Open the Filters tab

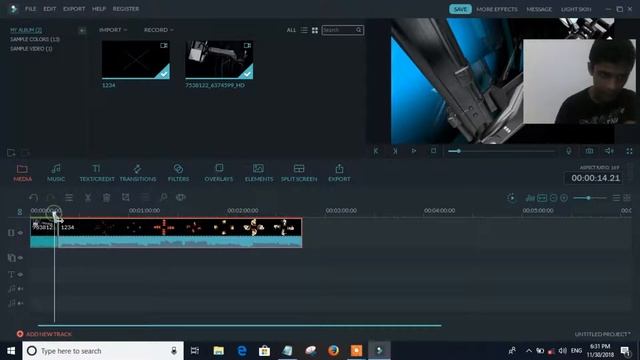[x=178, y=173]
